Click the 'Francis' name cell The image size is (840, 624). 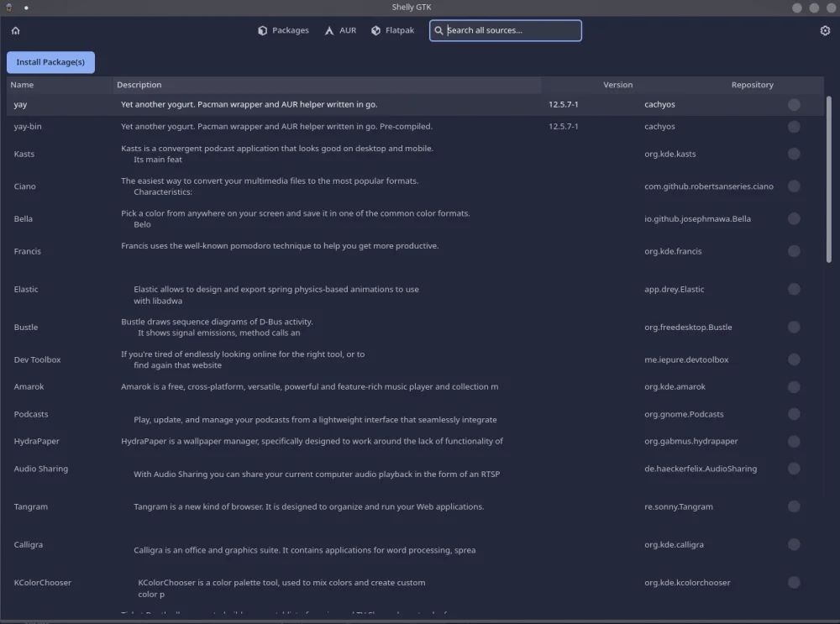click(28, 251)
